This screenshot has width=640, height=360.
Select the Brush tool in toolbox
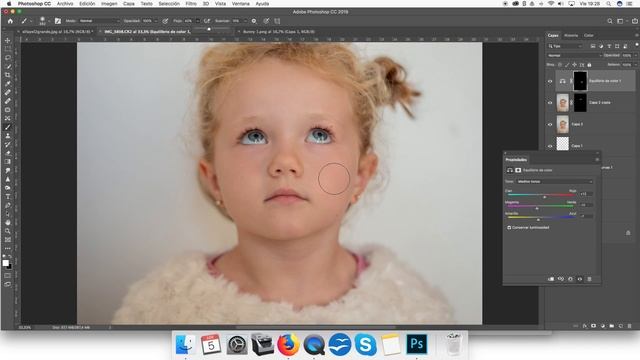coord(8,127)
